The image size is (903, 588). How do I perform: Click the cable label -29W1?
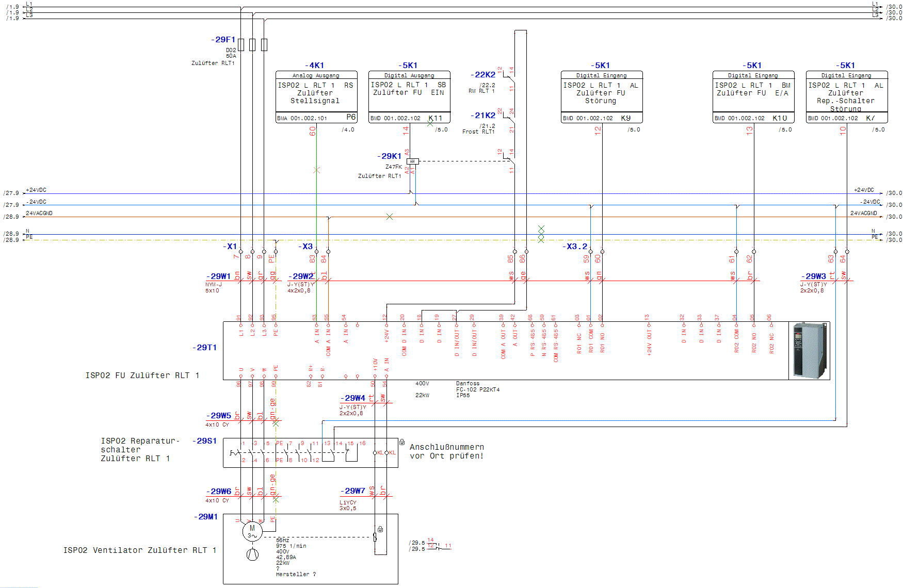point(218,276)
